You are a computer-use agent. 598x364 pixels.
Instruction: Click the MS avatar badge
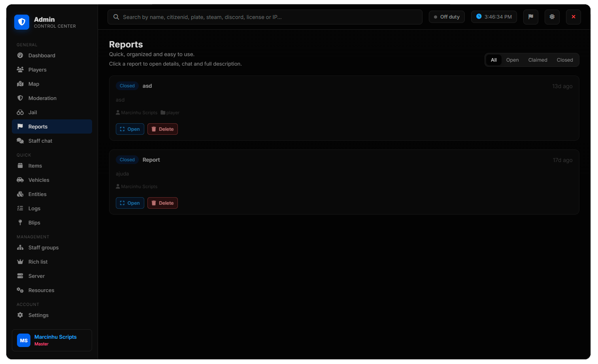24,340
